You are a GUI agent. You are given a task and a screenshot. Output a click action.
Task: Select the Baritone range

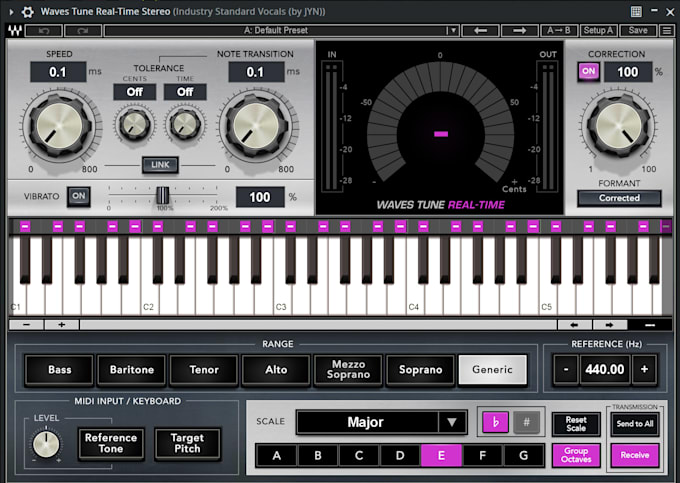click(x=131, y=370)
